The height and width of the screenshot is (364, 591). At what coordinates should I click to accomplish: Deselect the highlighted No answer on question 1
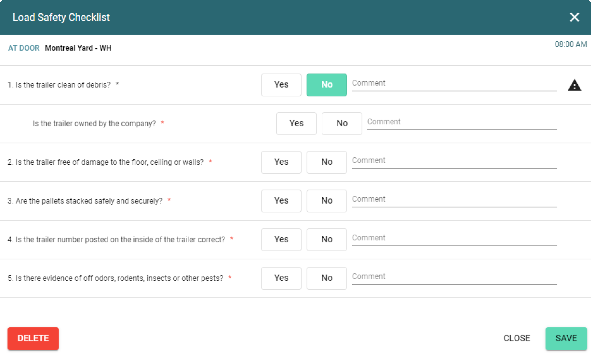tap(327, 85)
